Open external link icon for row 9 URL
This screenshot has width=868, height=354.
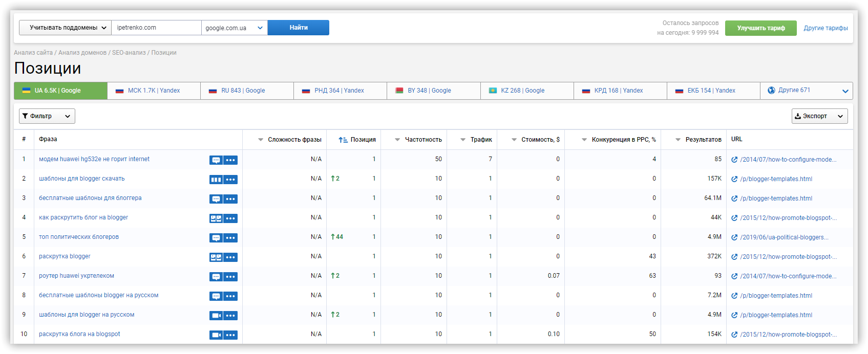(734, 315)
